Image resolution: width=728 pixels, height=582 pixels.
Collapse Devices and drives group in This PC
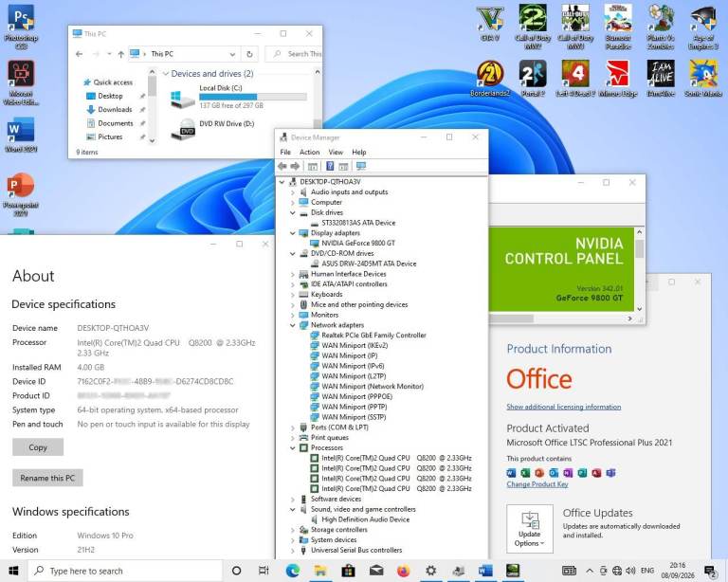click(x=165, y=74)
